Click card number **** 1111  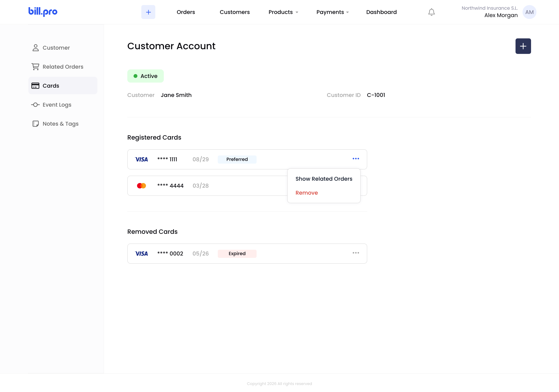(x=167, y=160)
